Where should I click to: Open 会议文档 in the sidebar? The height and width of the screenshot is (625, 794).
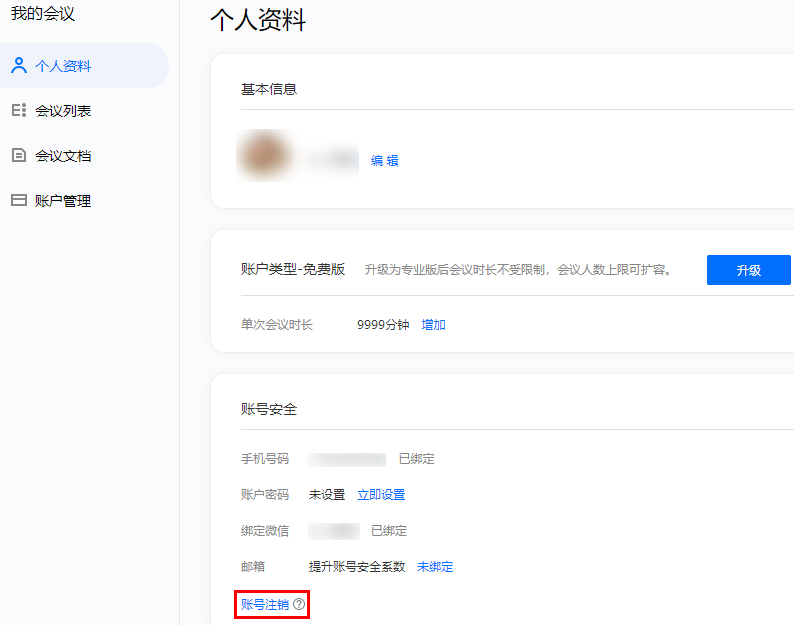click(x=63, y=155)
